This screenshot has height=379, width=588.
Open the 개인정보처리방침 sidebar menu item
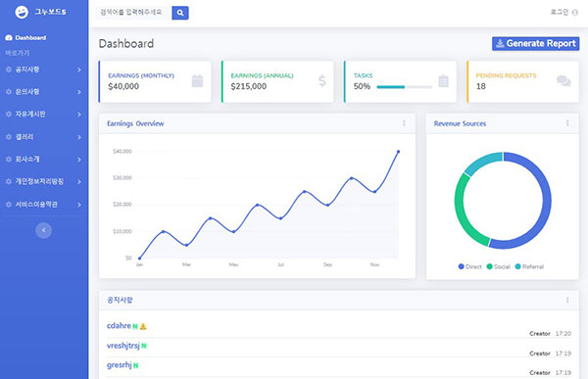(x=43, y=181)
